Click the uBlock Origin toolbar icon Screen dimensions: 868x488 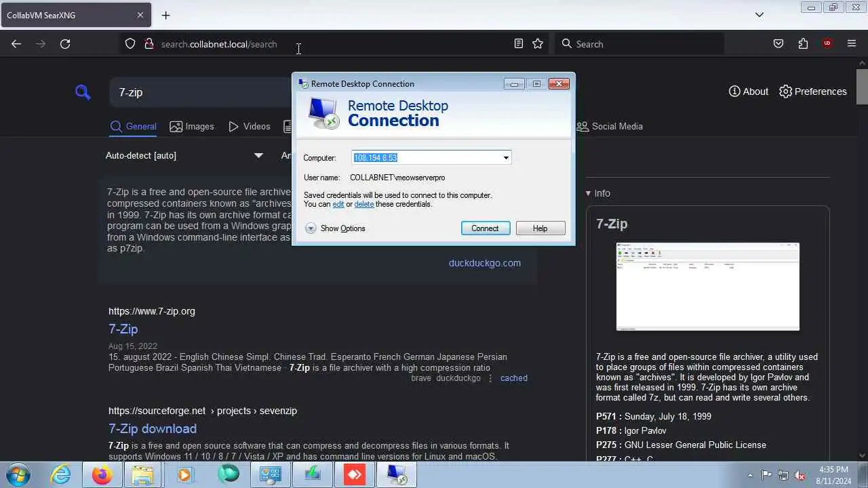point(827,44)
